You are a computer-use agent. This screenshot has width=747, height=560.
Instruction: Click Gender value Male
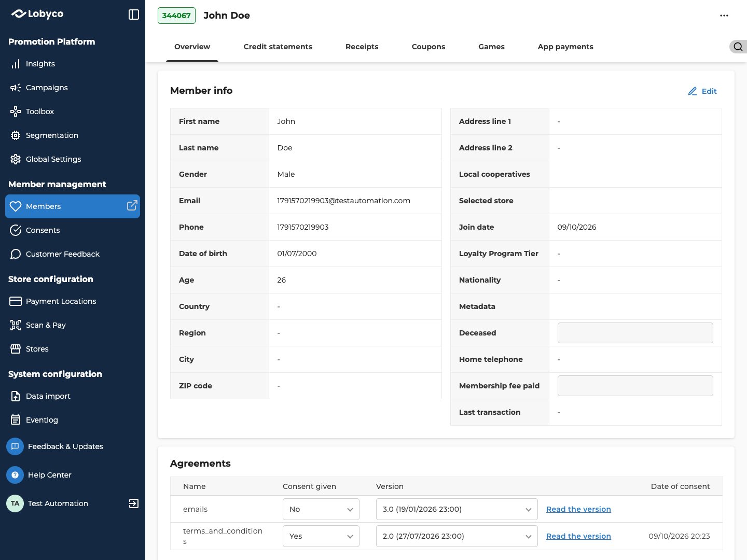286,174
